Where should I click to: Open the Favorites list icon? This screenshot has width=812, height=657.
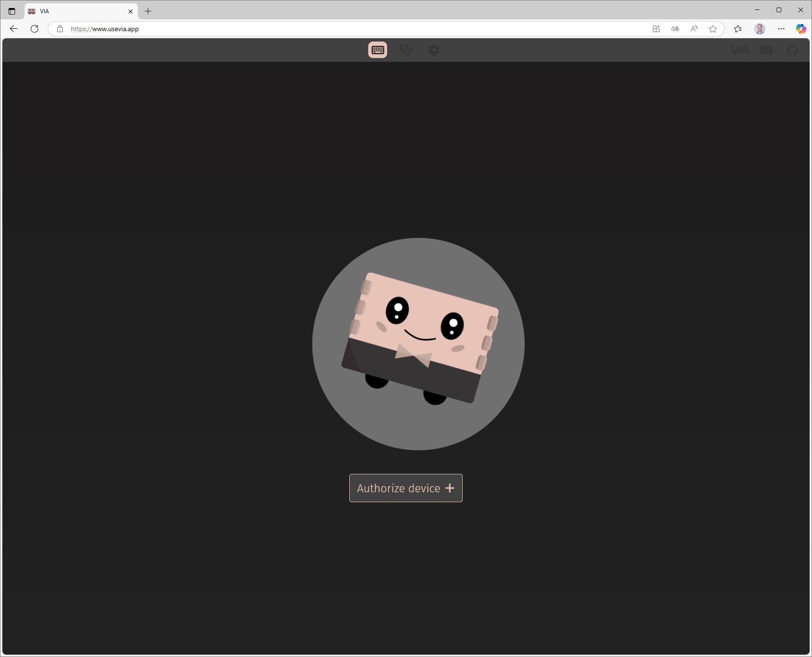738,29
